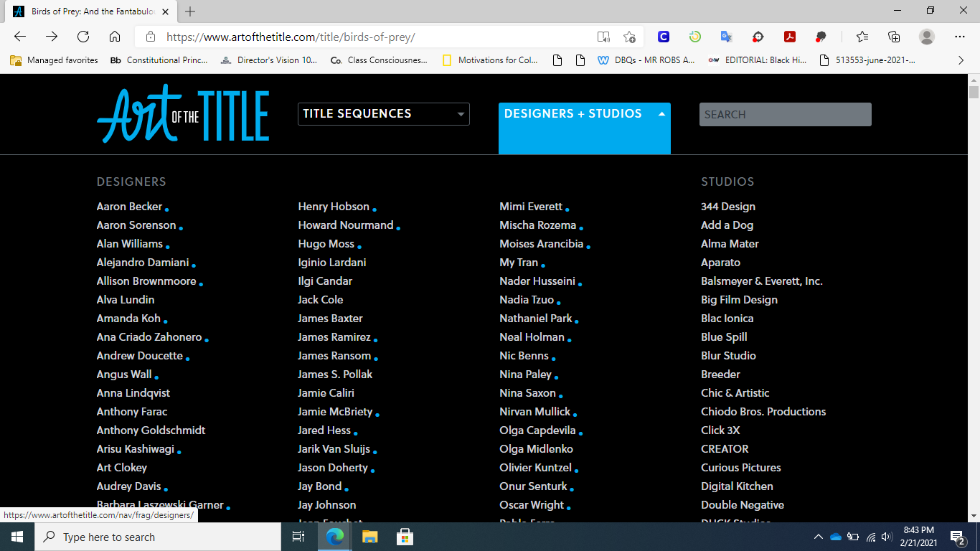Open network settings in system tray

[870, 537]
